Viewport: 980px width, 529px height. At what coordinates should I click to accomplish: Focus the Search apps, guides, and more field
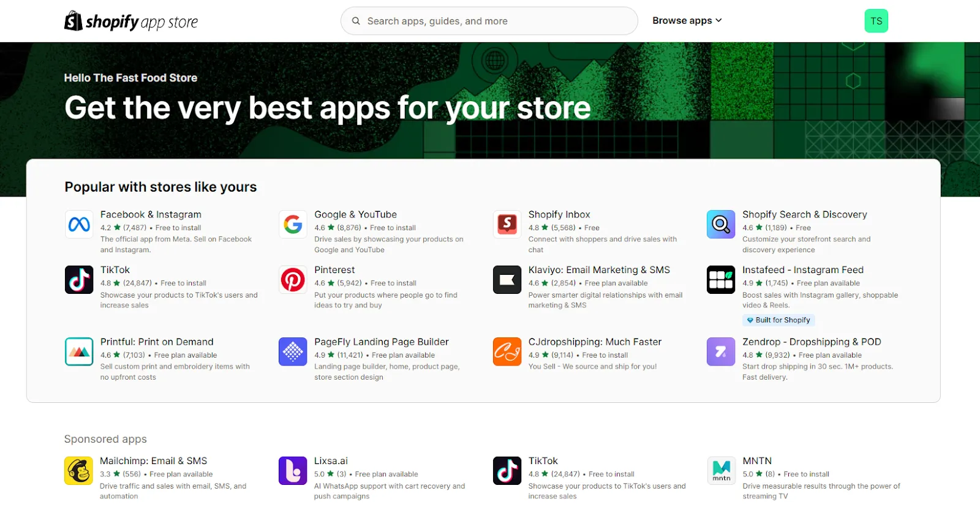pos(489,21)
